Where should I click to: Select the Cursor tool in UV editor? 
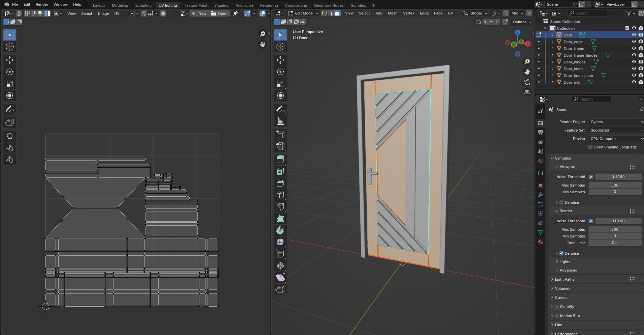(x=10, y=47)
